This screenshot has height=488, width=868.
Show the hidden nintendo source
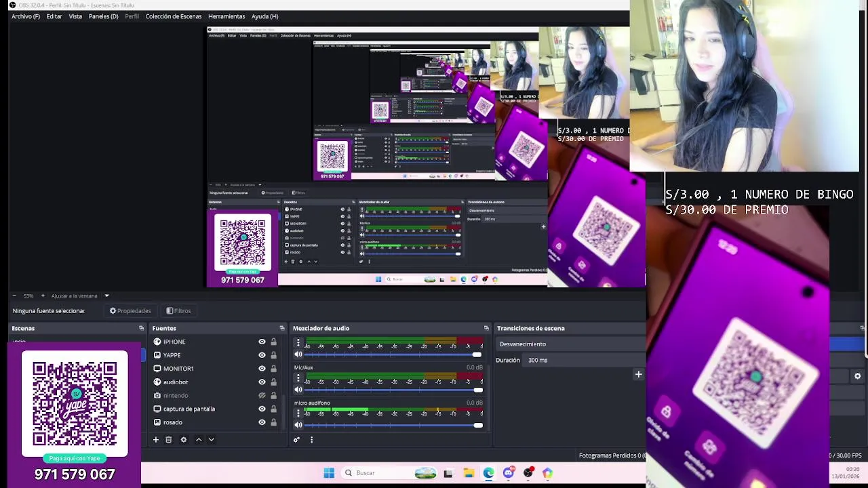tap(262, 396)
